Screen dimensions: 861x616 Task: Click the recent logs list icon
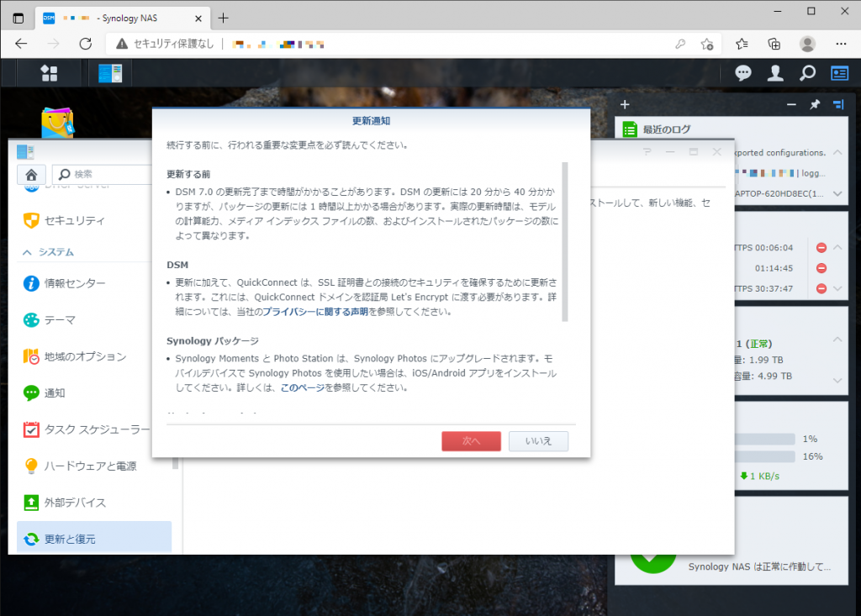click(630, 129)
